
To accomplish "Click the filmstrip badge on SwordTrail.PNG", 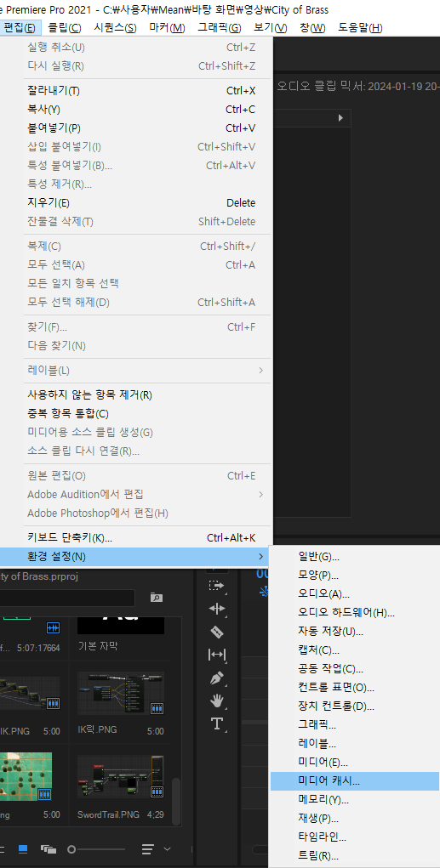I will 157,792.
